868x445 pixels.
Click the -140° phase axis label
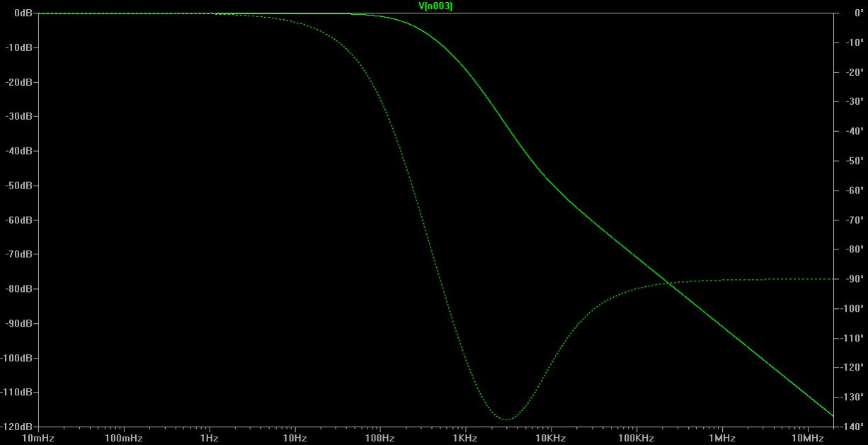pyautogui.click(x=852, y=427)
